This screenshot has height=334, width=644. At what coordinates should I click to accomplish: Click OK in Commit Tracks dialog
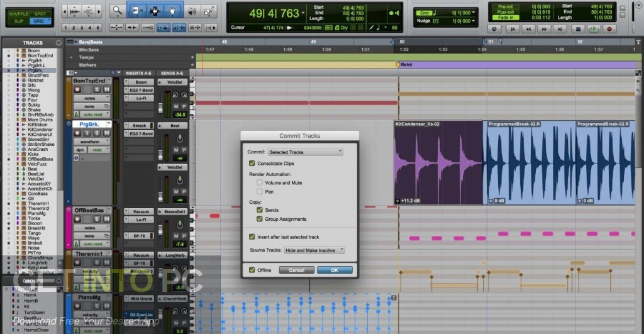coord(335,270)
